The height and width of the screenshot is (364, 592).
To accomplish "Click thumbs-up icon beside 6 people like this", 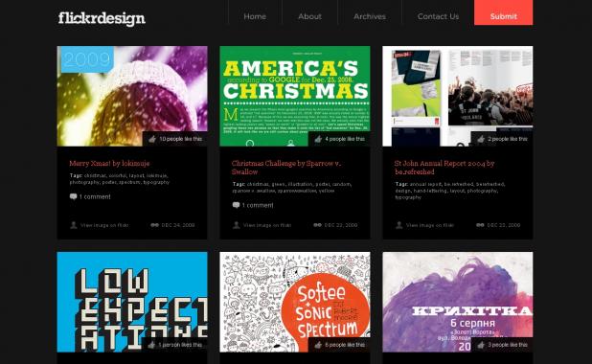I will (318, 345).
